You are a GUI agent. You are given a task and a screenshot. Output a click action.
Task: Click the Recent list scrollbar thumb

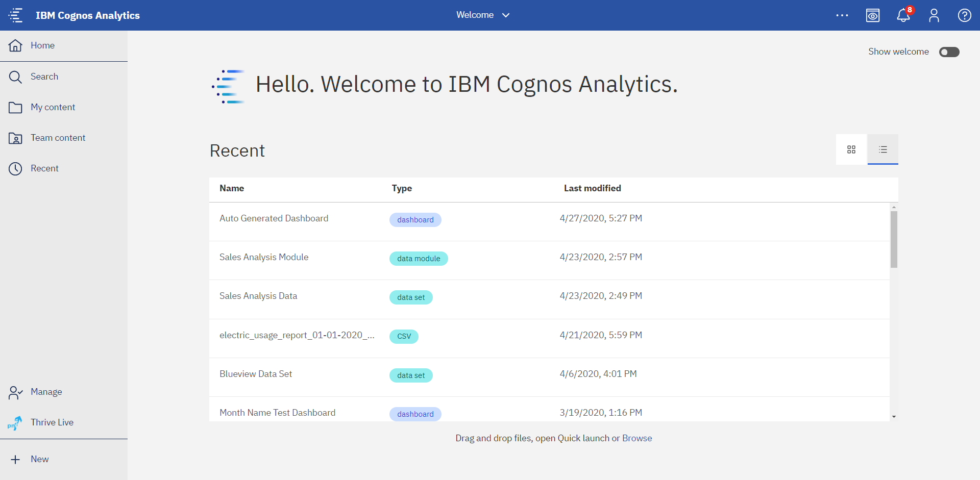(x=894, y=239)
